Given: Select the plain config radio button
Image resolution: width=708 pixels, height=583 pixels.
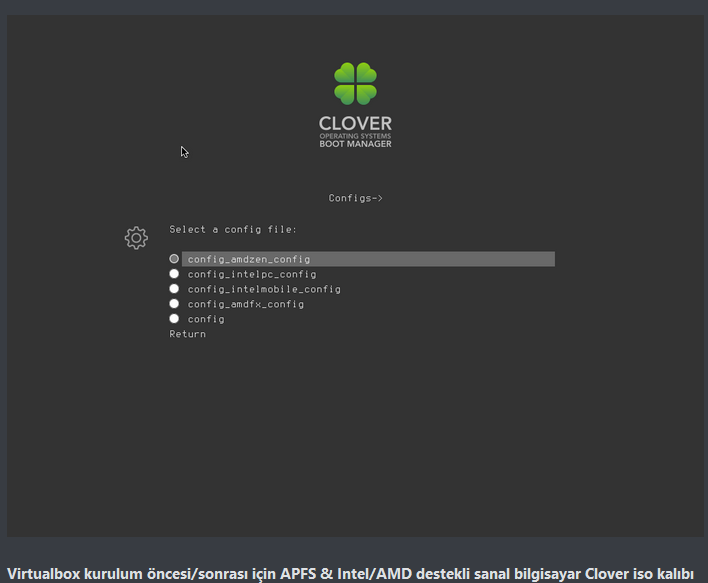Looking at the screenshot, I should [174, 318].
